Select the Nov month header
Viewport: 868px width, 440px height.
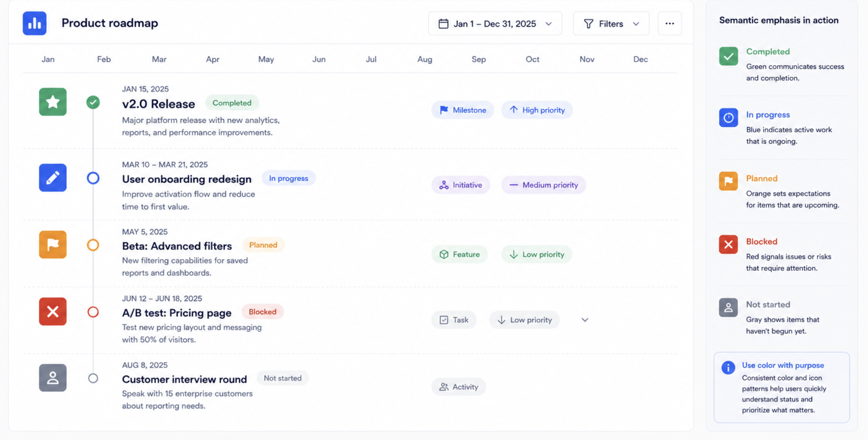pyautogui.click(x=587, y=59)
